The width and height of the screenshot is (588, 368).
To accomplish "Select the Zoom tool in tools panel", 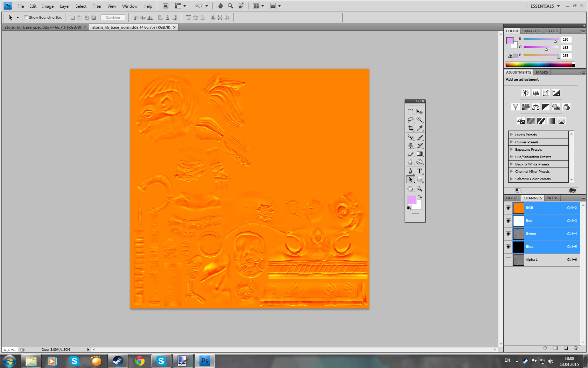I will pos(420,189).
